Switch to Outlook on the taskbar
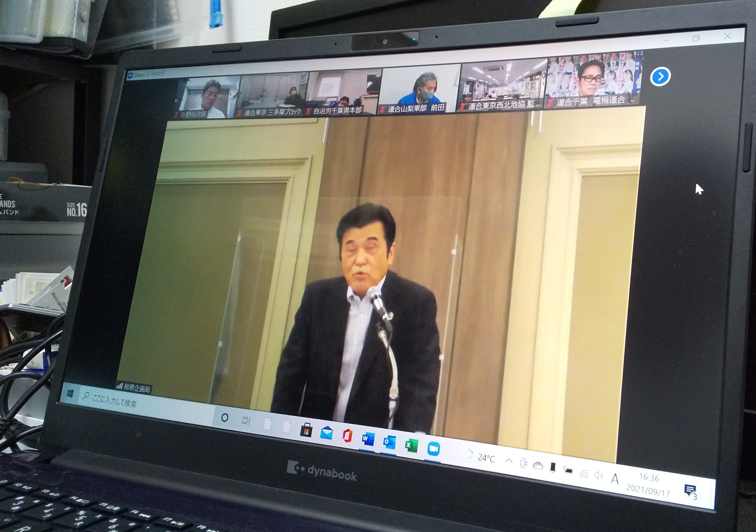756x532 pixels. [x=389, y=443]
